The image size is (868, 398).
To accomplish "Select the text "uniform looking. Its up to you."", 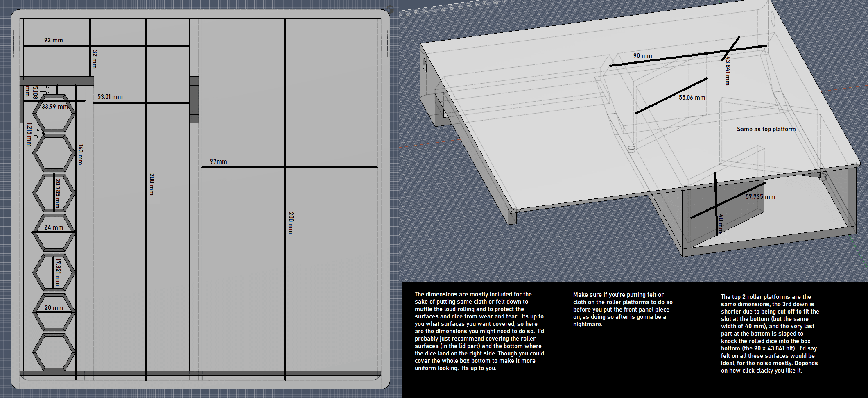I will [456, 368].
